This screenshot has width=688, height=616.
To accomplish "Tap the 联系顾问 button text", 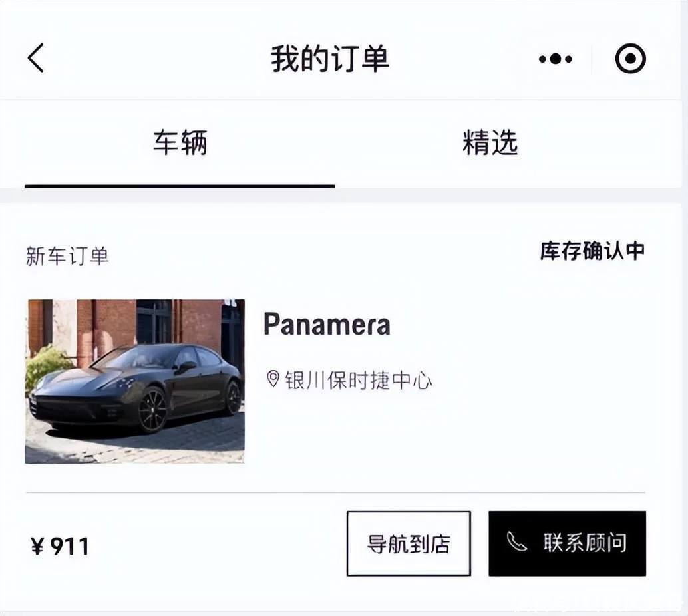I will click(x=585, y=543).
